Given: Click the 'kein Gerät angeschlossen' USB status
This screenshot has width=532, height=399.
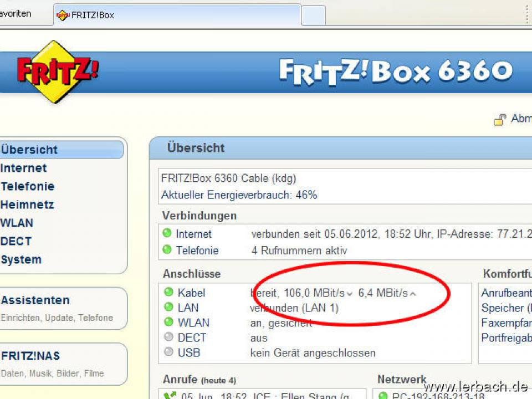Looking at the screenshot, I should [x=313, y=353].
